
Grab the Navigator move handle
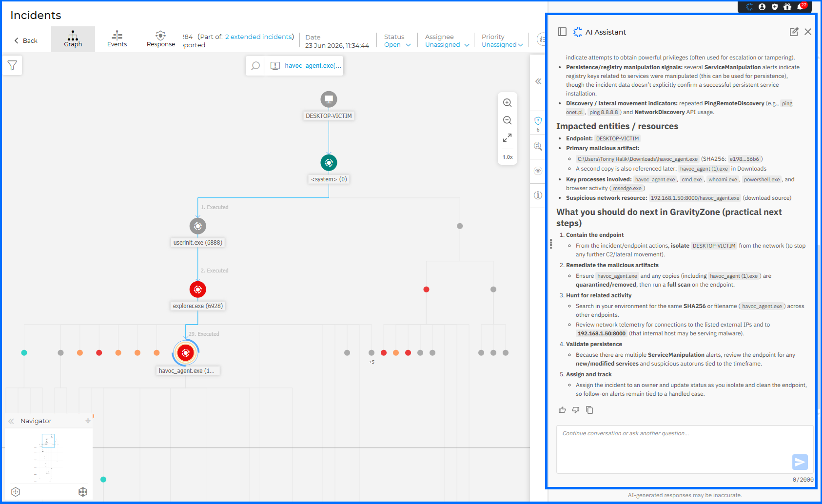tap(88, 421)
